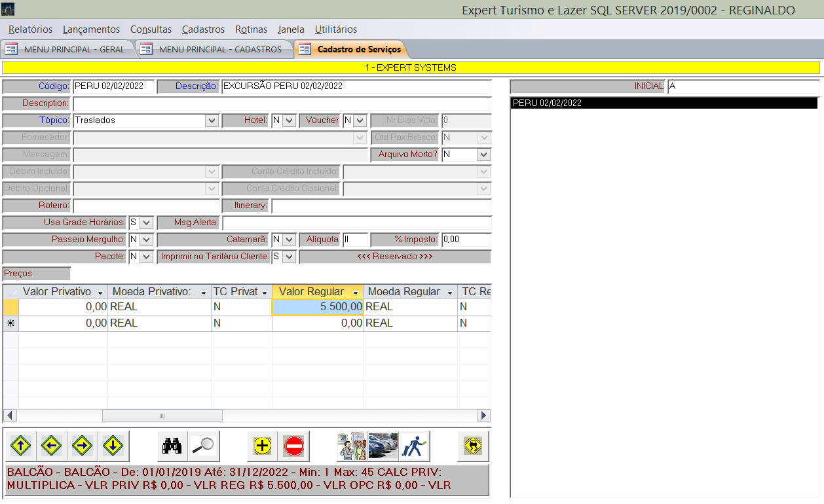Click the left arrow previous-record icon

pyautogui.click(x=52, y=446)
